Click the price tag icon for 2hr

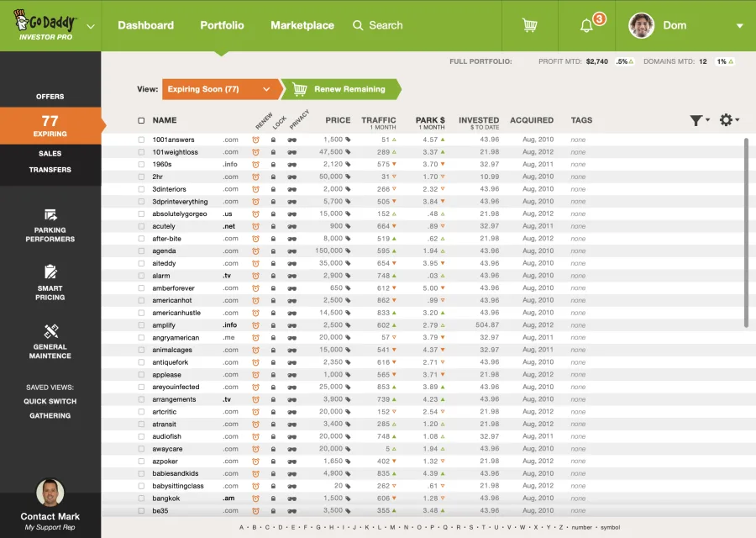coord(348,177)
